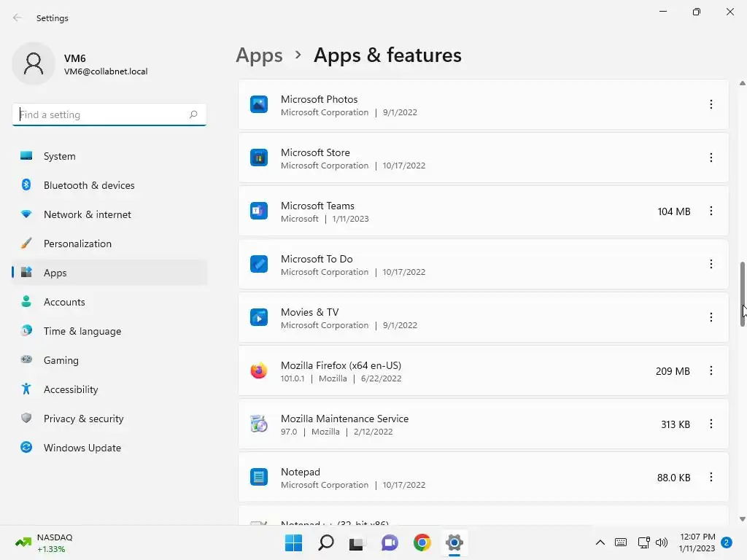The image size is (747, 560).
Task: Click the scrollbar down arrow
Action: pyautogui.click(x=742, y=519)
